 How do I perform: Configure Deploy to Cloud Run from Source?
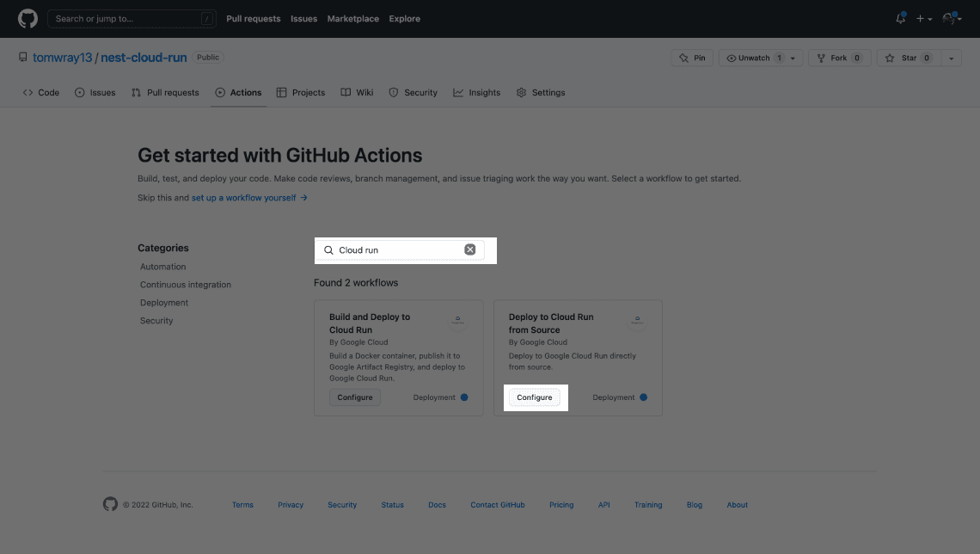(x=535, y=397)
